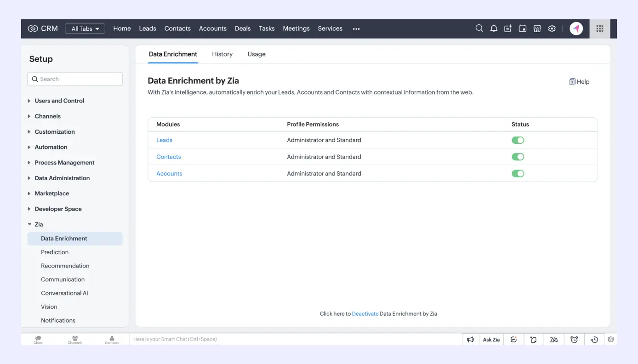Open Notifications under Zia
Viewport: 638px width, 364px height.
[58, 320]
